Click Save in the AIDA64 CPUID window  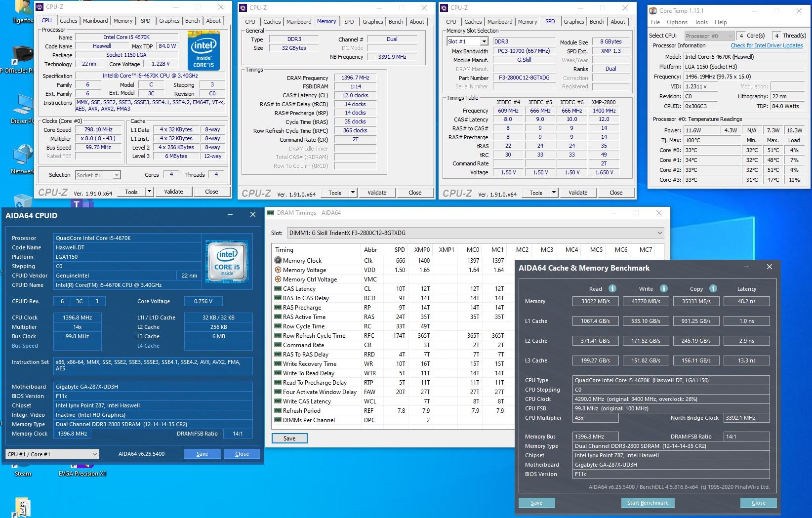coord(202,454)
